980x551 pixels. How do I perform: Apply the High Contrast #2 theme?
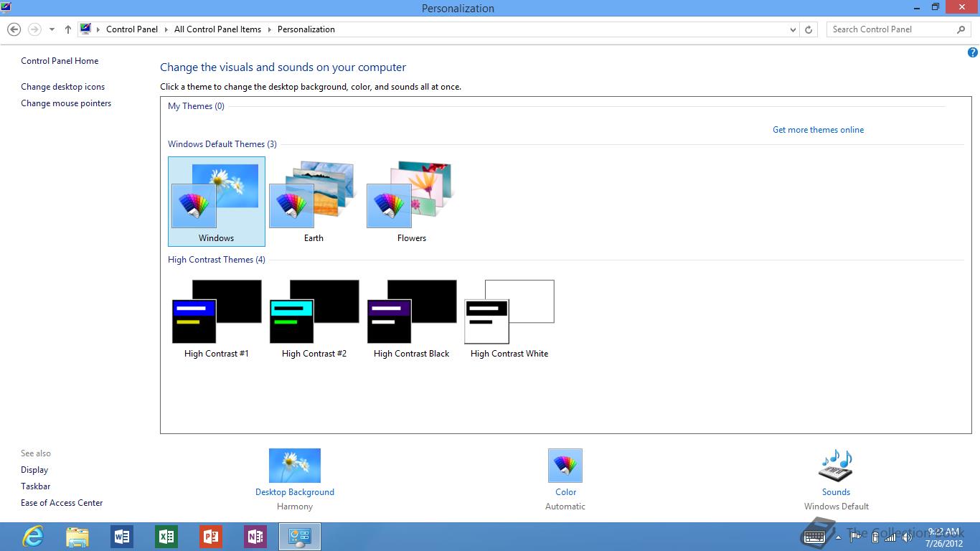coord(314,318)
